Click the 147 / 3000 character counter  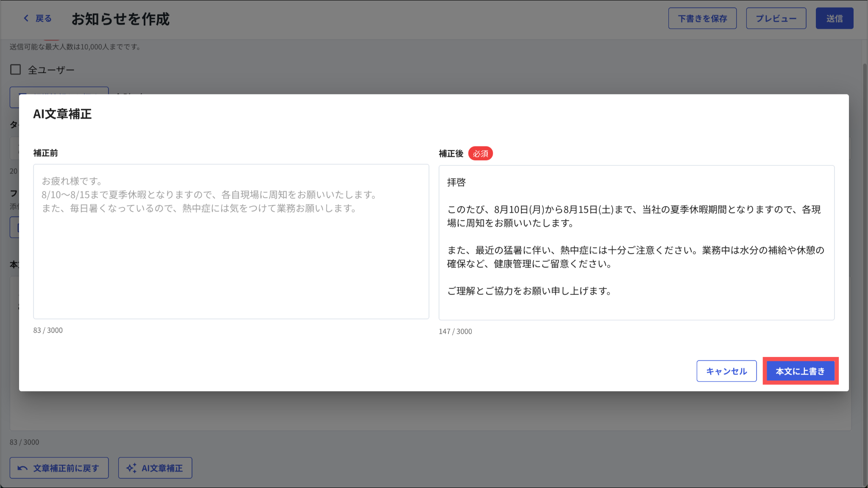455,332
